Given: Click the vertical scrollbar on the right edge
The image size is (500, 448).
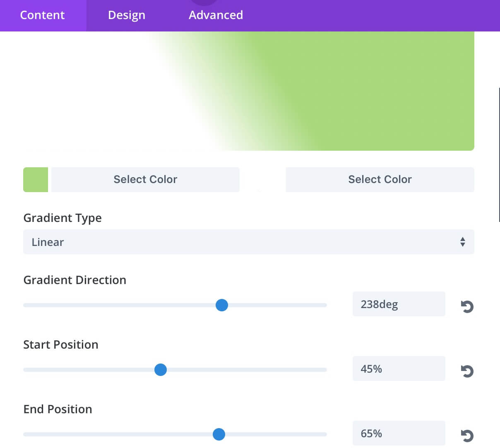Looking at the screenshot, I should click(x=499, y=154).
